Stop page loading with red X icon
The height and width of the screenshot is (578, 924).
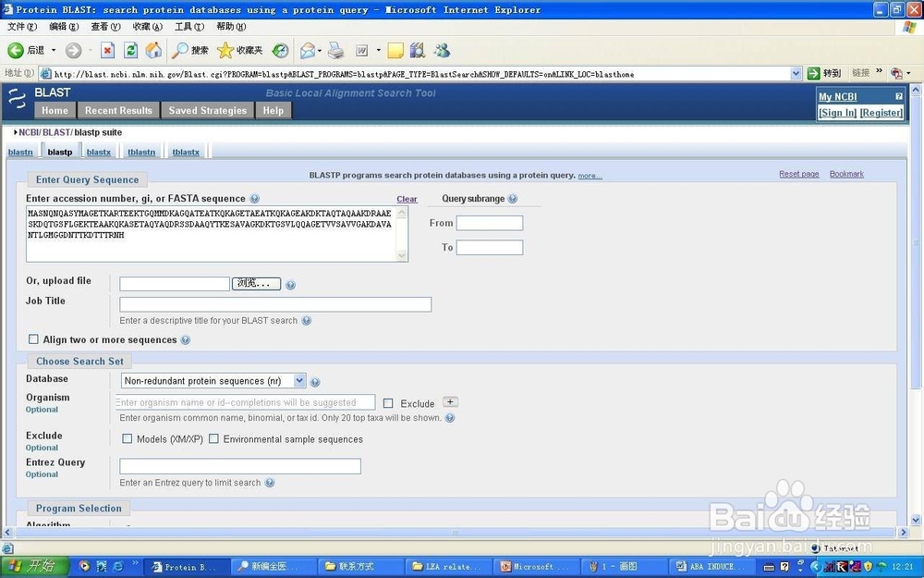(107, 51)
